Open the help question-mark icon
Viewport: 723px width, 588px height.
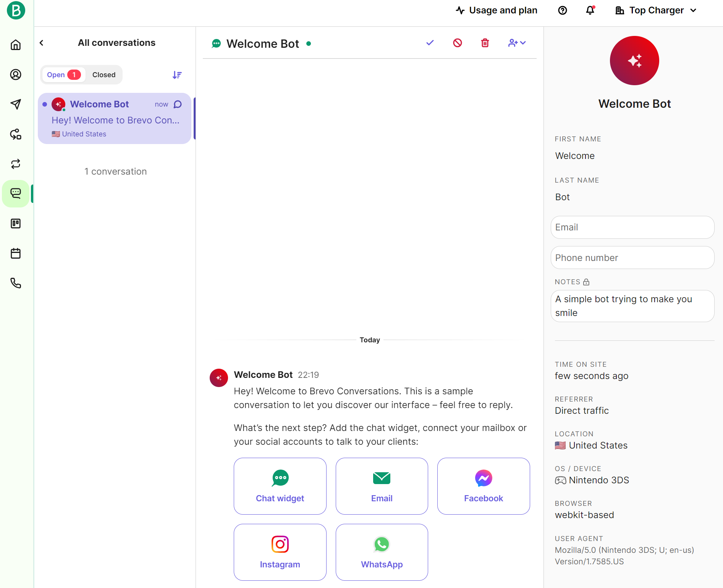(562, 10)
